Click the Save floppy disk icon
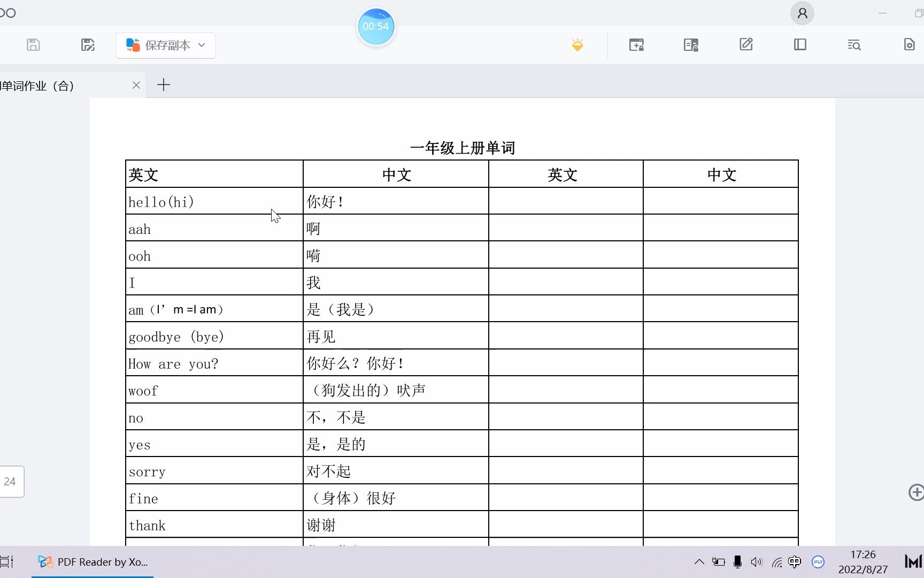Screen dimensions: 924x578 click(x=33, y=45)
